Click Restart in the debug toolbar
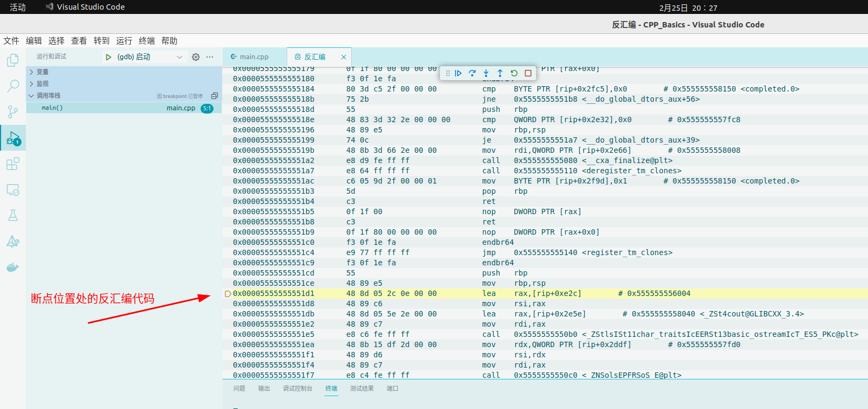The image size is (868, 409). tap(514, 73)
